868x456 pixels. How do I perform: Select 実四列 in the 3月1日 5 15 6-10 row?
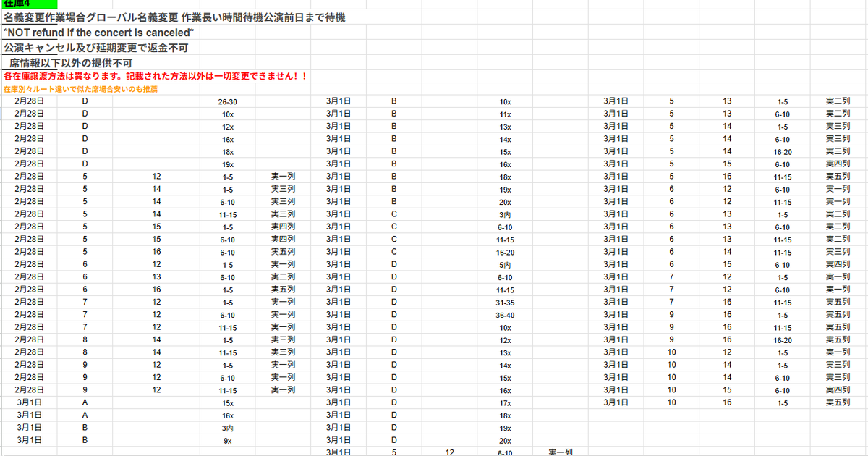(x=838, y=164)
